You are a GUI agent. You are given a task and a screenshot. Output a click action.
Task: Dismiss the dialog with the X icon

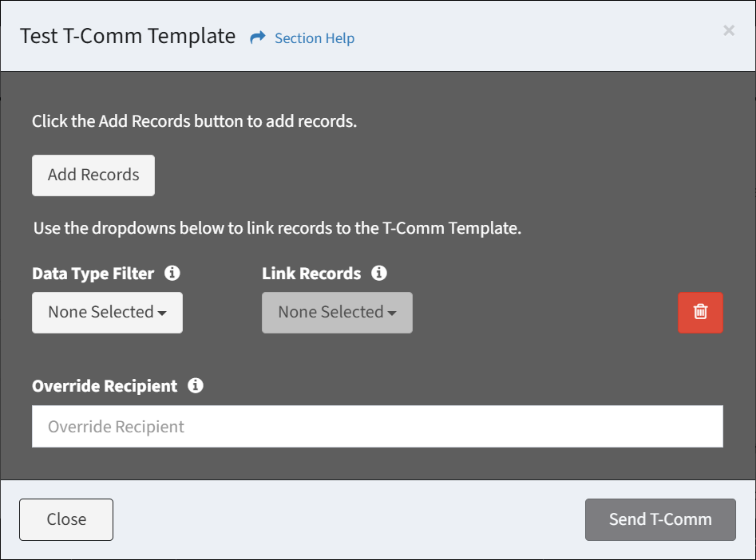pyautogui.click(x=729, y=30)
